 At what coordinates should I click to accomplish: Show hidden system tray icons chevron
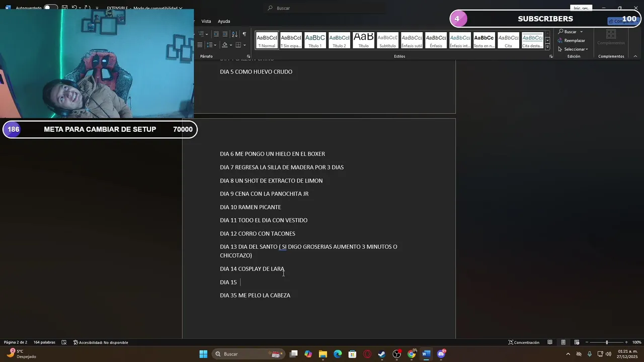point(568,354)
